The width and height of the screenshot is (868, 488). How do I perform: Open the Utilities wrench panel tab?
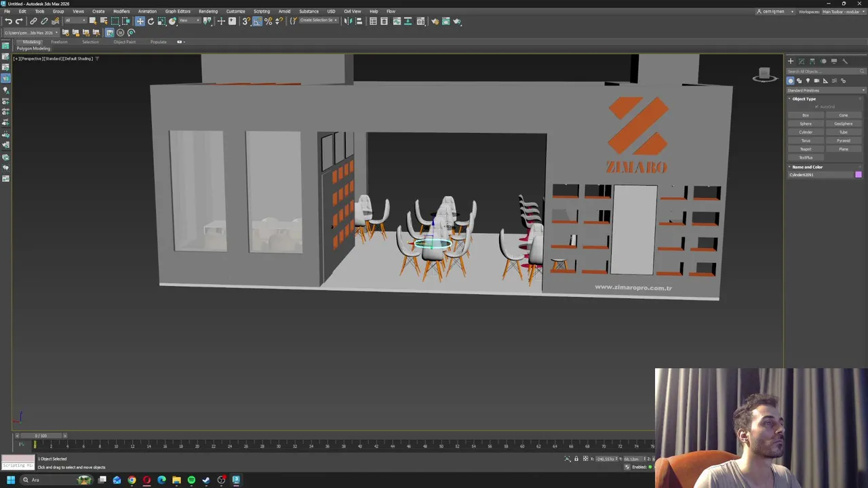(845, 61)
